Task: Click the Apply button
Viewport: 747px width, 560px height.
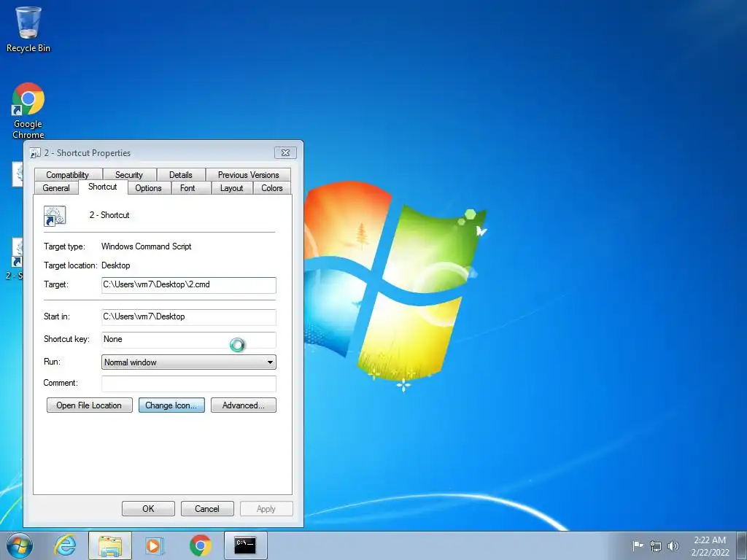Action: click(x=266, y=508)
